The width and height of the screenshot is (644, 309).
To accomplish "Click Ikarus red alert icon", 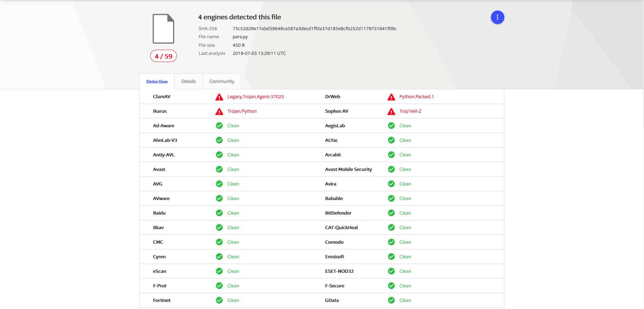I will click(219, 112).
